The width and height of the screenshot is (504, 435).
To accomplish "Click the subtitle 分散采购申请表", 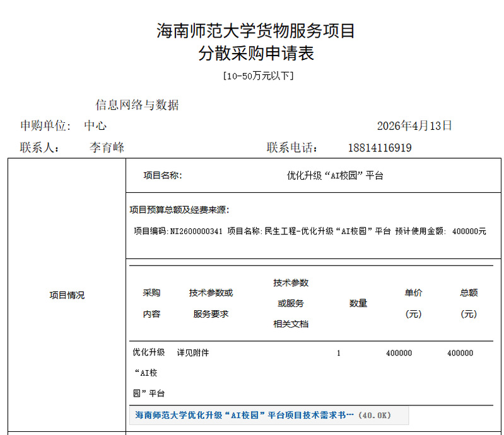I will tap(256, 54).
